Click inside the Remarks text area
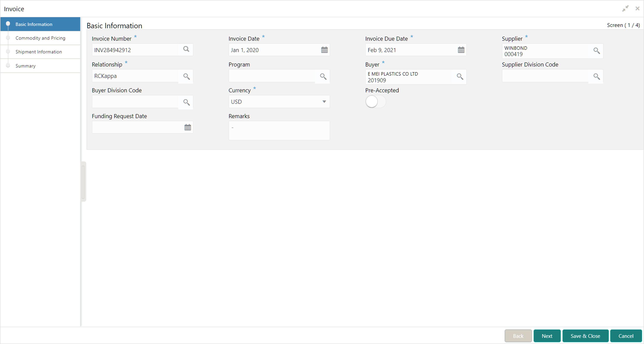Viewport: 644px width, 344px height. (279, 130)
